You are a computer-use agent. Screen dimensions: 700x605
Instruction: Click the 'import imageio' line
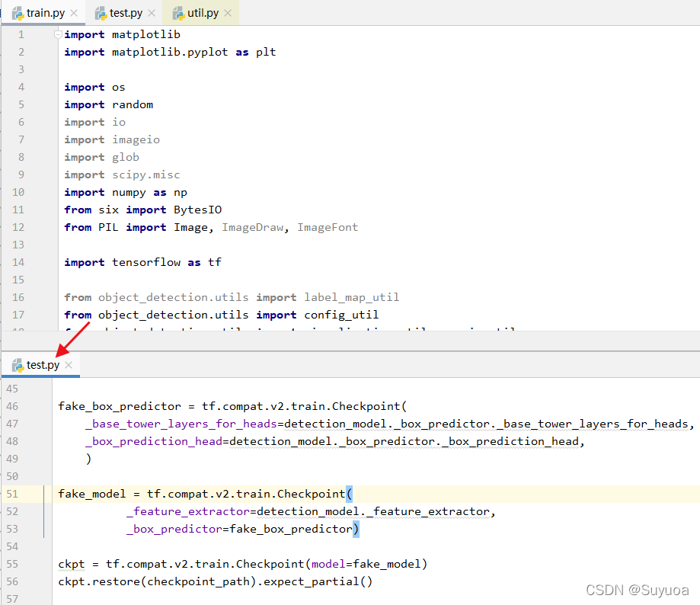tap(112, 139)
